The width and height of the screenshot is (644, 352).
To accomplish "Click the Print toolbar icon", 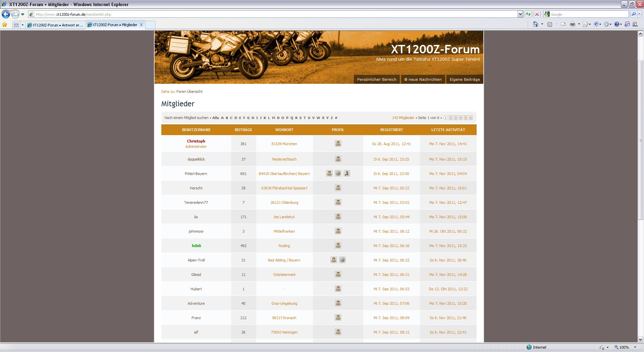I will [572, 24].
